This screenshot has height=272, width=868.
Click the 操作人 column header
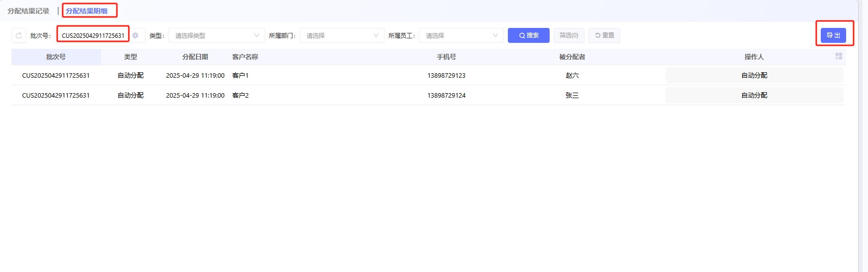754,57
